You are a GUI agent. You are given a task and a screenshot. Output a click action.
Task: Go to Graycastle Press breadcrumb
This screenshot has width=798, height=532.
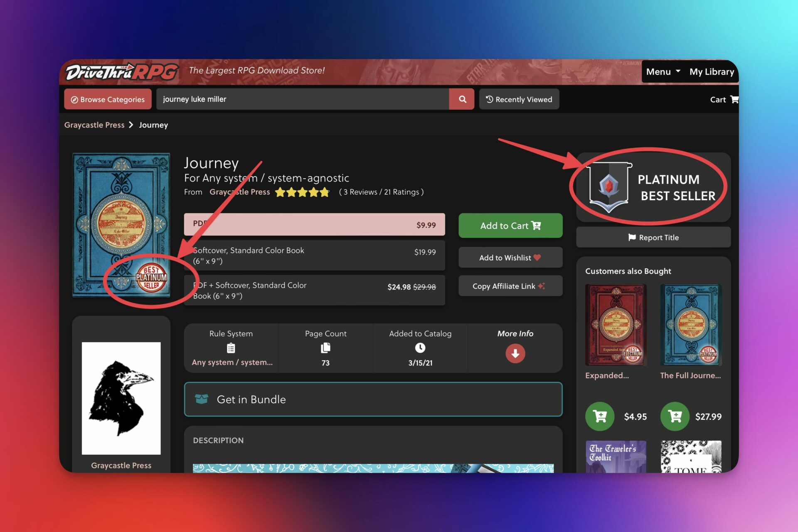coord(94,125)
